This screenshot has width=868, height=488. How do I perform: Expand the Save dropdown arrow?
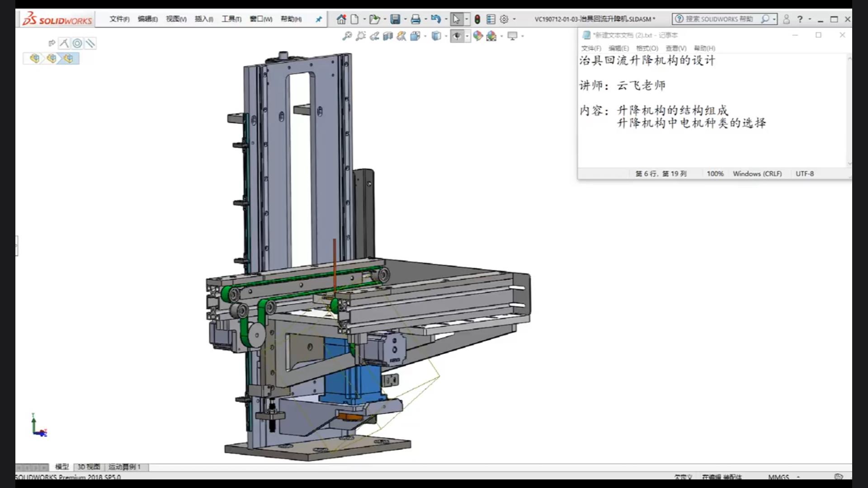pos(406,19)
